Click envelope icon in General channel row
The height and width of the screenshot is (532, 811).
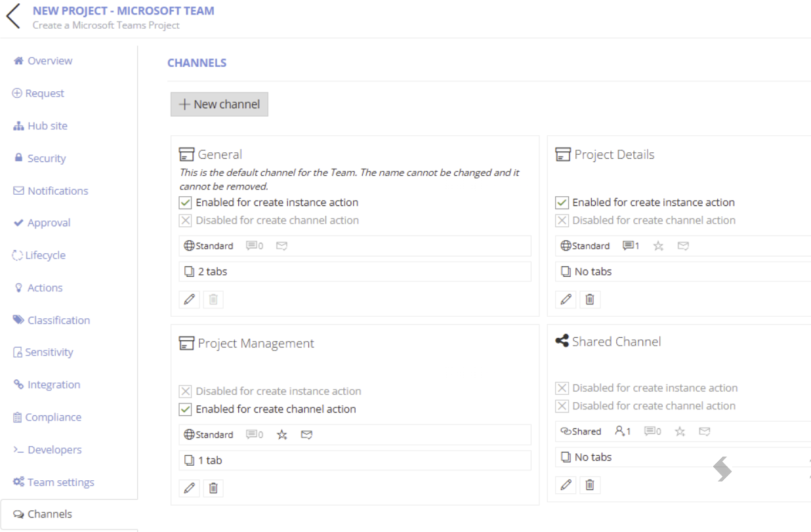click(x=281, y=246)
